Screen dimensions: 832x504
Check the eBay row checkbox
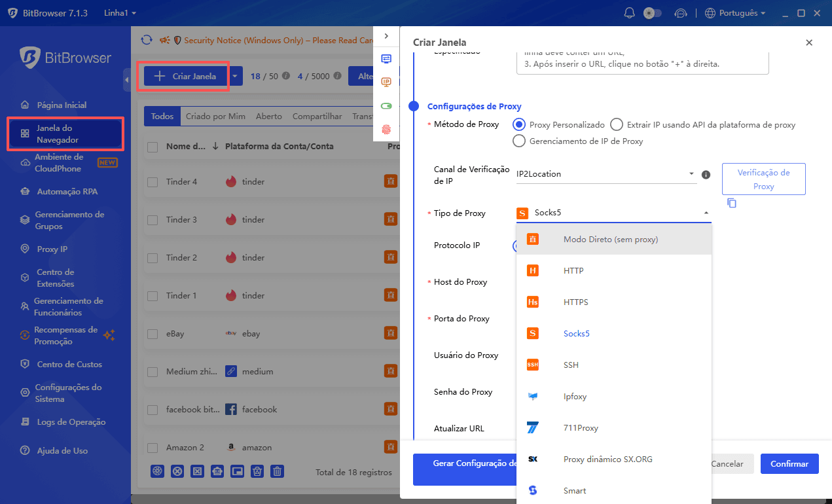click(153, 334)
